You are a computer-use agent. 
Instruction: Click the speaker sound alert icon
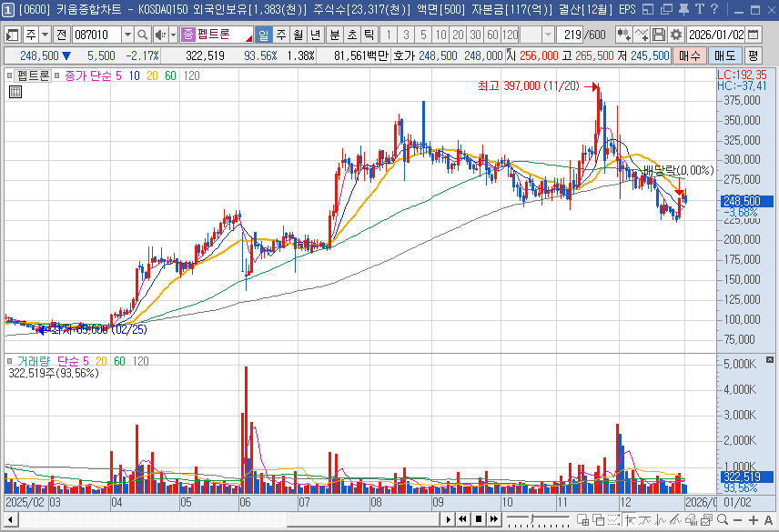[x=160, y=35]
